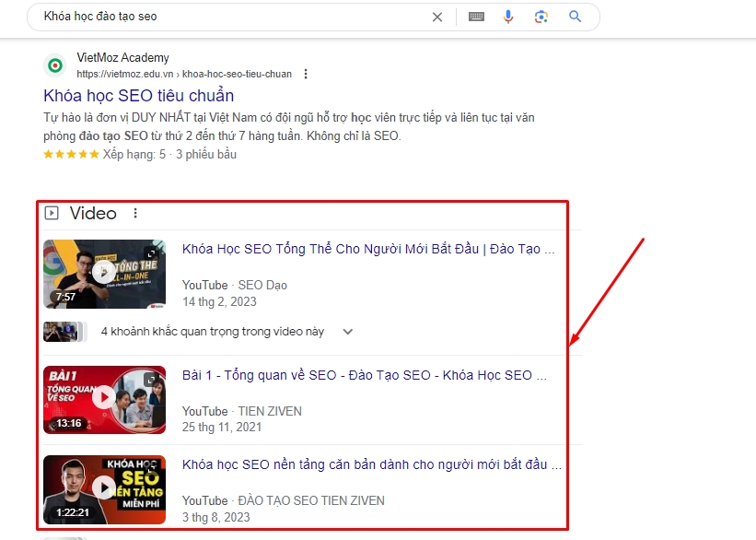This screenshot has width=756, height=540.
Task: Open the "Khóa Học SEO Tổng Thể" video title
Action: (368, 249)
